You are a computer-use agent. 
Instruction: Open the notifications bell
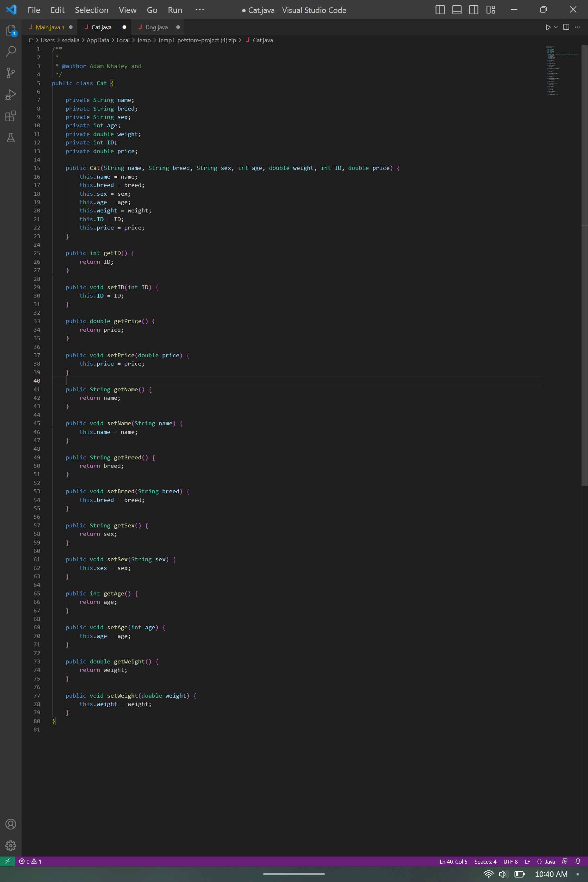click(x=578, y=861)
